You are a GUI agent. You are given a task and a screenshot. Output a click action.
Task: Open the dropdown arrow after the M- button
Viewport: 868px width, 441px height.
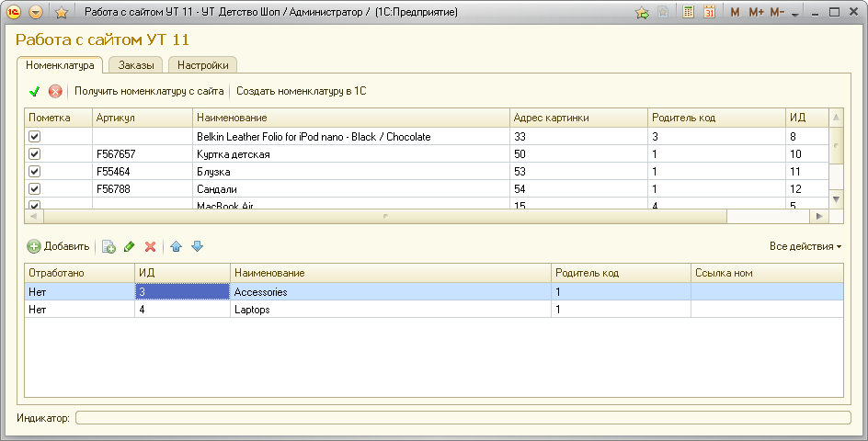pyautogui.click(x=795, y=14)
